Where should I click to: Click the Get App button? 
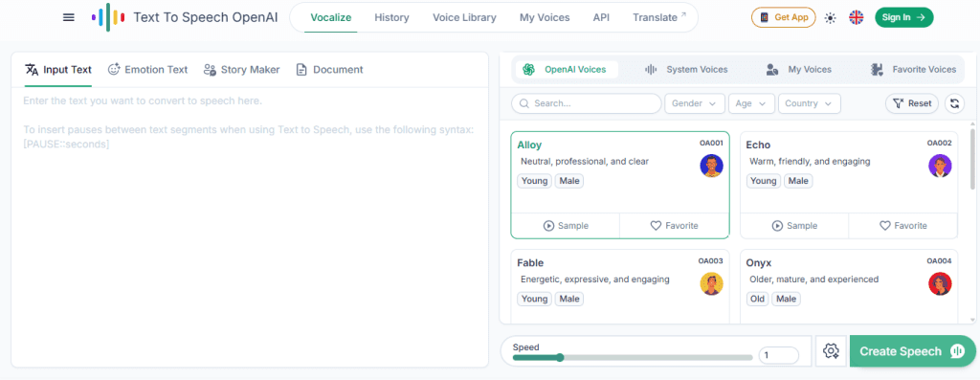784,17
